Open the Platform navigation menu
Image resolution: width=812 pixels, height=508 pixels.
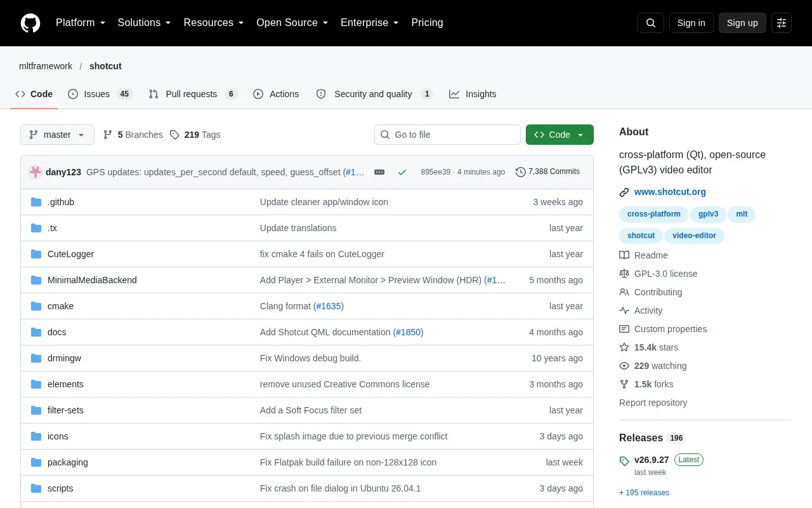click(x=81, y=23)
